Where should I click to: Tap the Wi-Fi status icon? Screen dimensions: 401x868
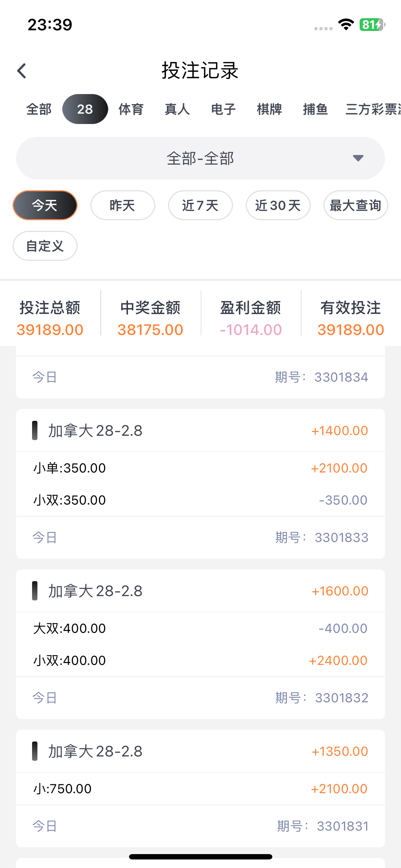(x=346, y=25)
